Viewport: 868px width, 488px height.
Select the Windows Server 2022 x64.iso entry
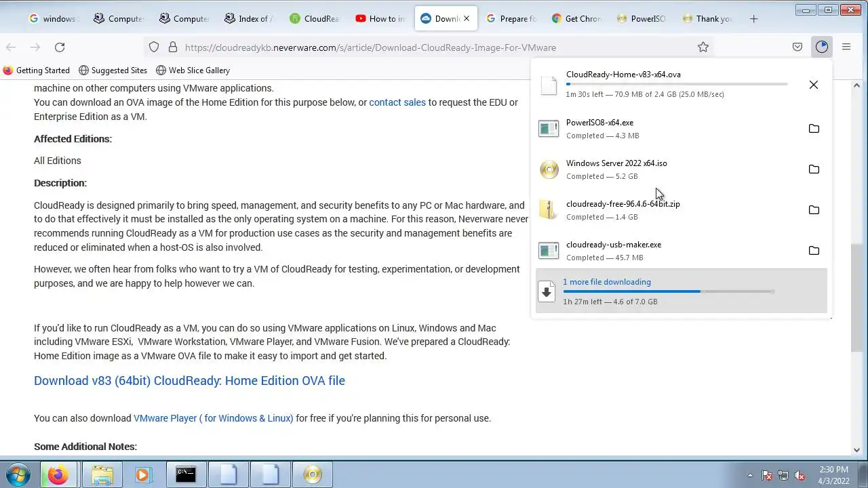682,169
